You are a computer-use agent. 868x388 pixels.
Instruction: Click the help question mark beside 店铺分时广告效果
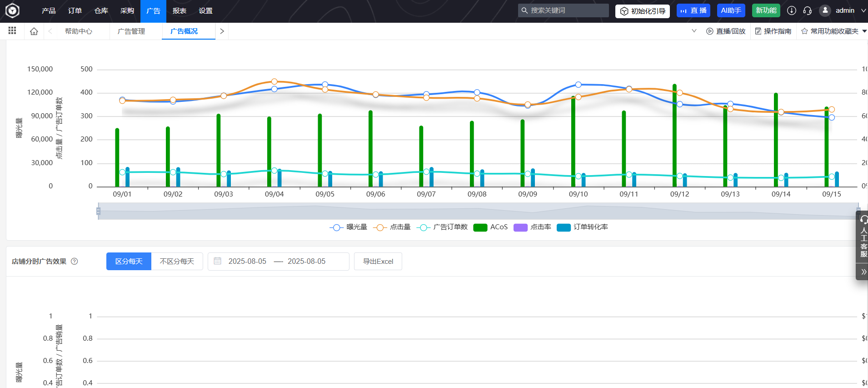pyautogui.click(x=75, y=262)
